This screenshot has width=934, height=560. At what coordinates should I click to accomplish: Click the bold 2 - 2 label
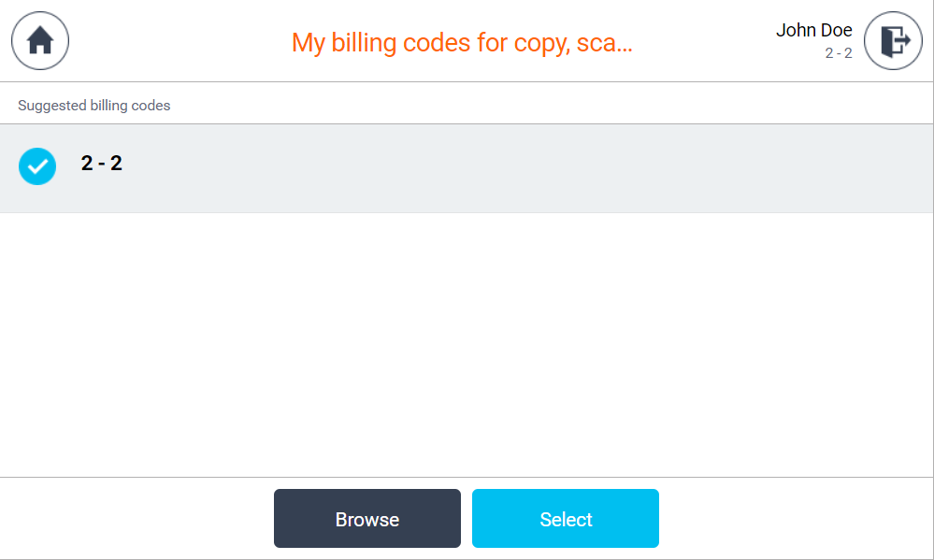(x=102, y=164)
